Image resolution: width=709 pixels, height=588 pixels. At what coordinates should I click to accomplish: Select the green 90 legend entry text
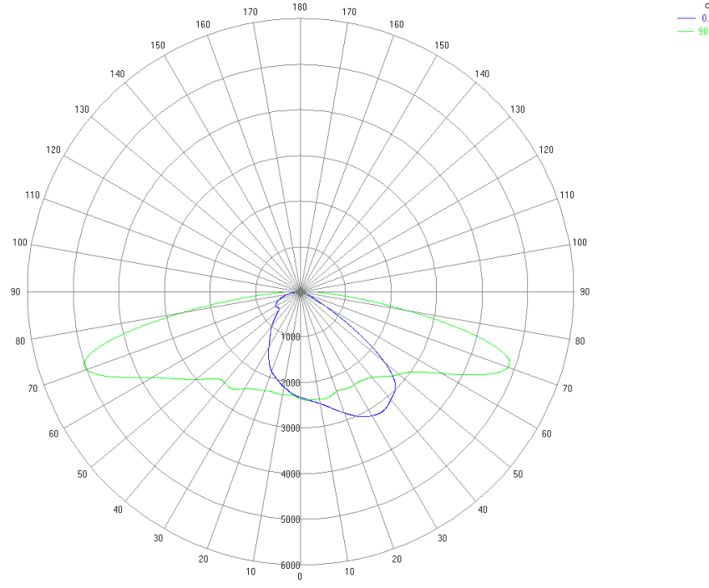(x=703, y=32)
